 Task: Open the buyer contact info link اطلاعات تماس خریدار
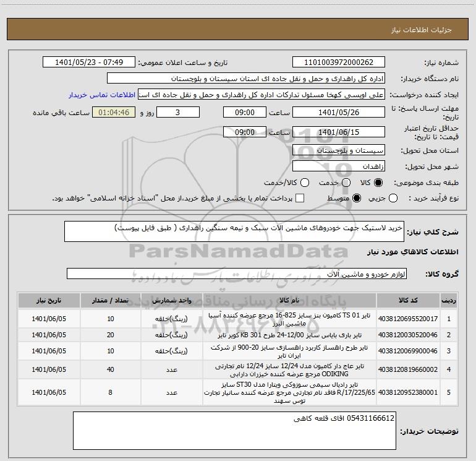(x=102, y=95)
